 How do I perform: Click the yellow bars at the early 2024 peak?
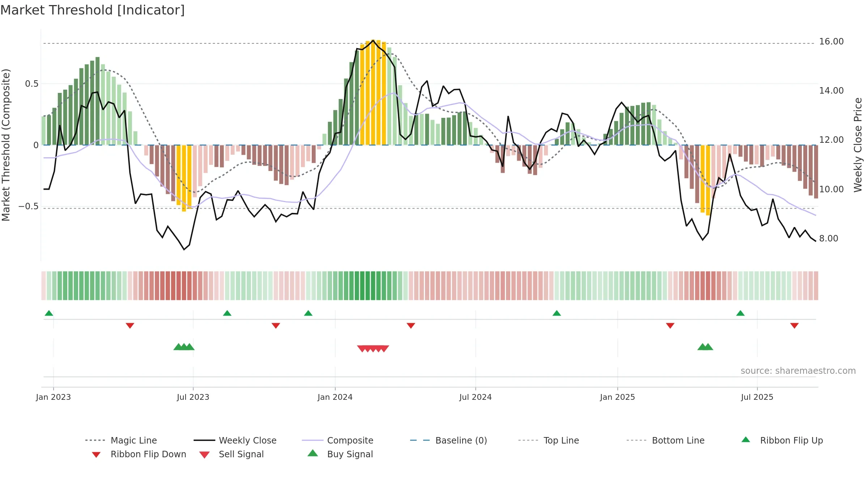[x=373, y=93]
